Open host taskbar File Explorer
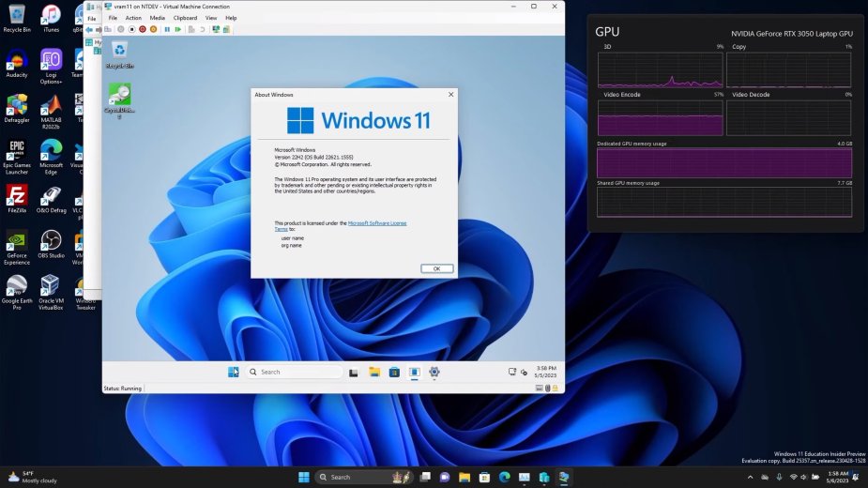Screen dimensions: 868x488 click(464, 477)
